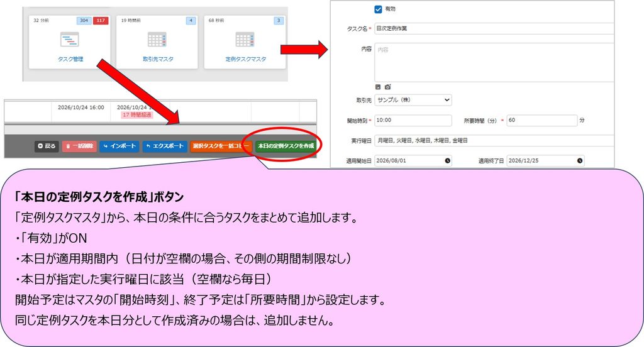Toggle the 有効 checkbox
The image size is (644, 347).
[x=378, y=9]
